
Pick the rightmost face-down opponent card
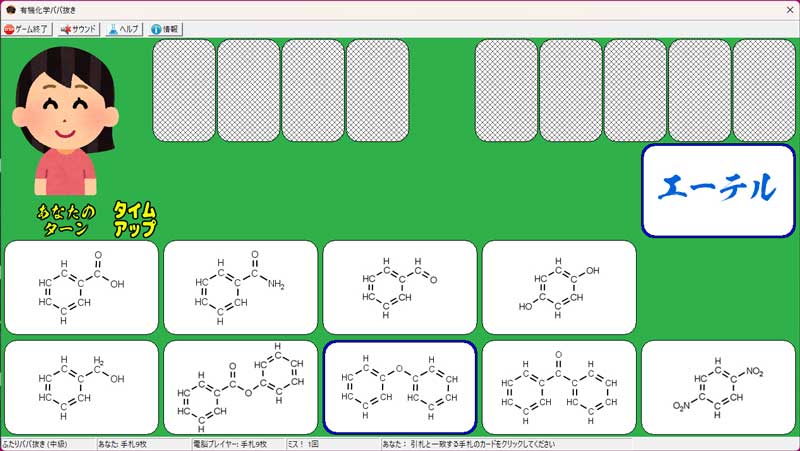764,90
